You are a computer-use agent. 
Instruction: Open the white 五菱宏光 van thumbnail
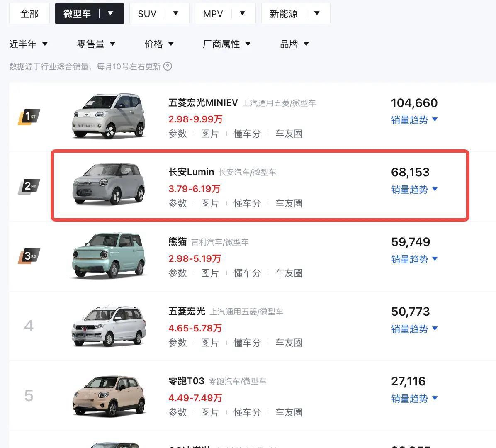coord(109,326)
